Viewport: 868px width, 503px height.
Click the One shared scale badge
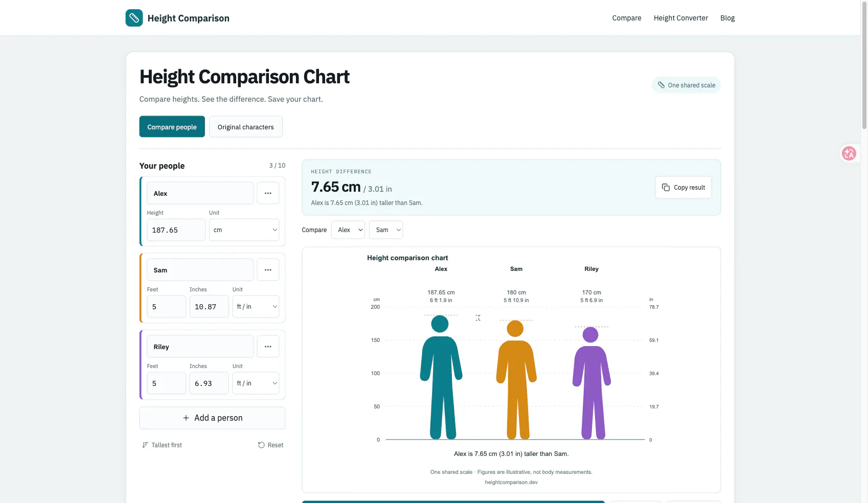(x=686, y=85)
